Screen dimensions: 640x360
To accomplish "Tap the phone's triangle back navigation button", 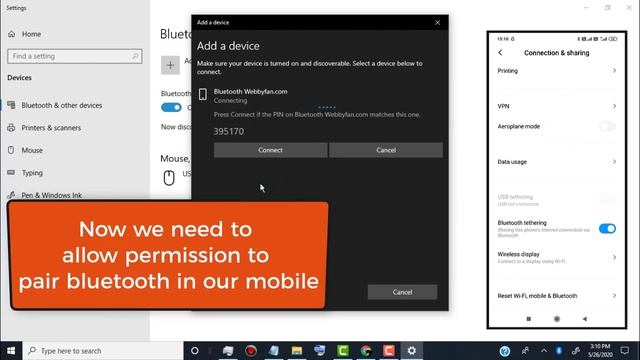I will point(585,319).
